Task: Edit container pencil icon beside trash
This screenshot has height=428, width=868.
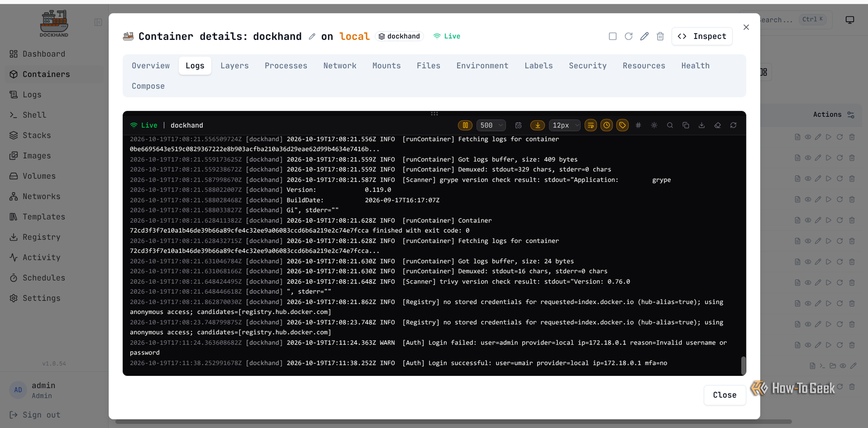Action: [x=644, y=36]
